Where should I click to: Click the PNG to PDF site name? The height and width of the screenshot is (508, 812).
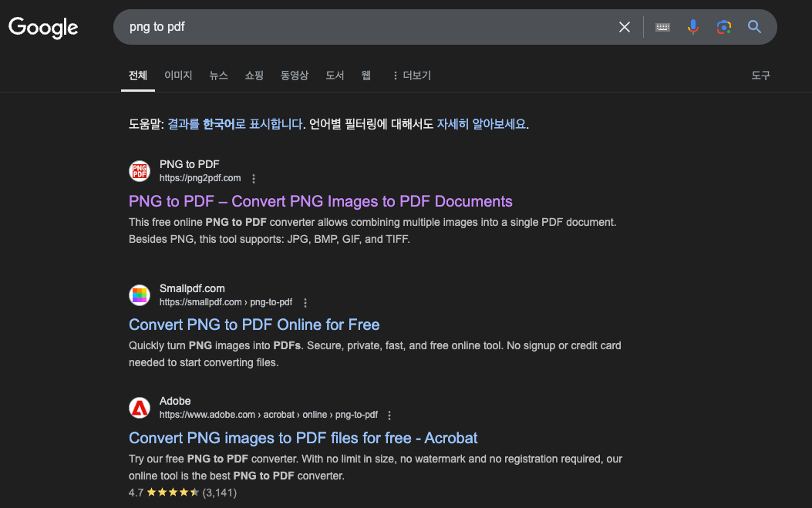(x=190, y=164)
